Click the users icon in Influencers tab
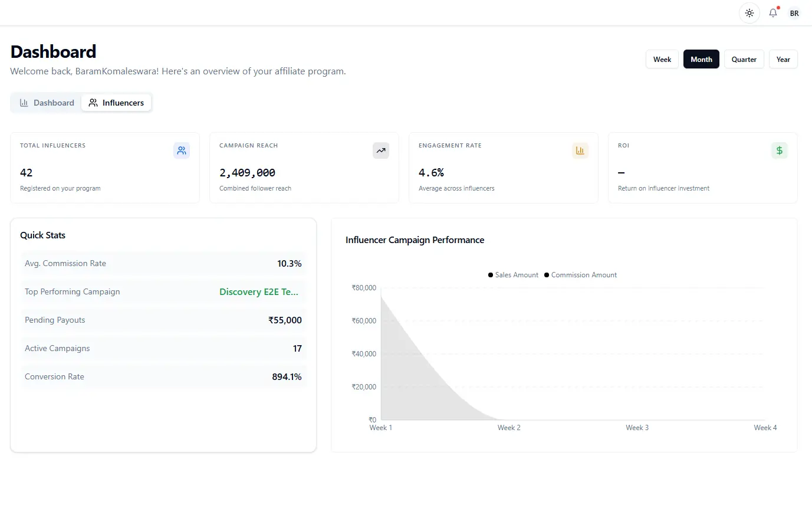812x531 pixels. 93,103
